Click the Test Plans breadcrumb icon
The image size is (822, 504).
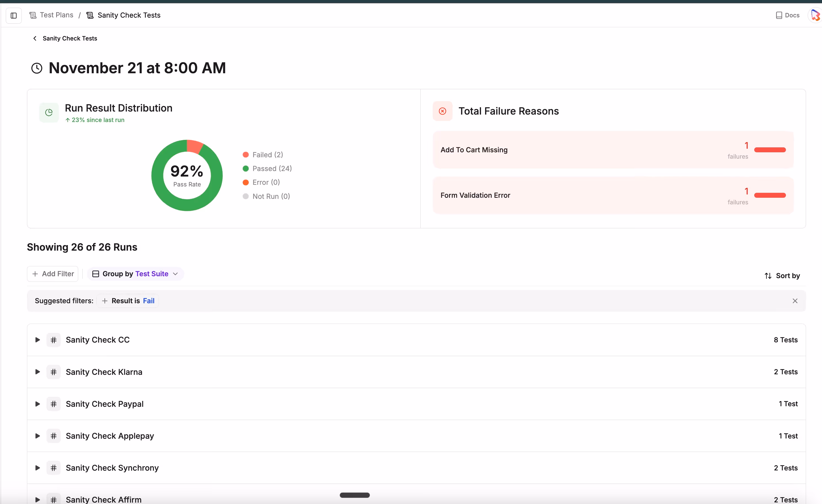pyautogui.click(x=33, y=15)
